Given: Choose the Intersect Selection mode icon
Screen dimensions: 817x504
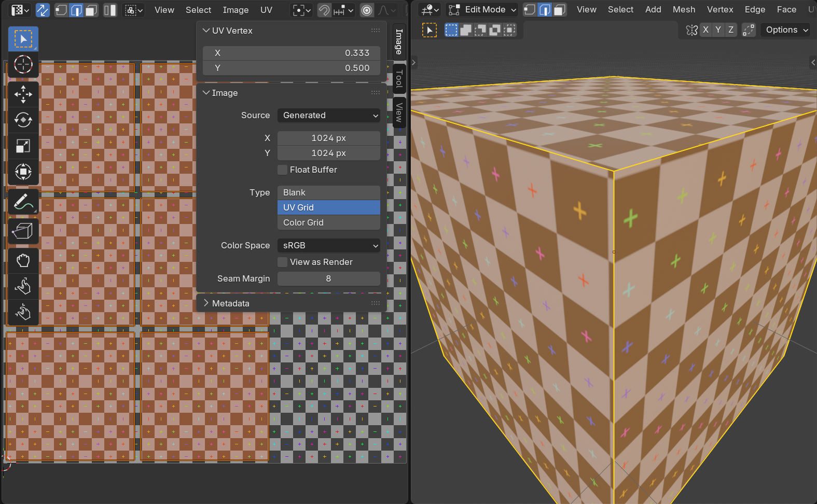Looking at the screenshot, I should point(509,30).
